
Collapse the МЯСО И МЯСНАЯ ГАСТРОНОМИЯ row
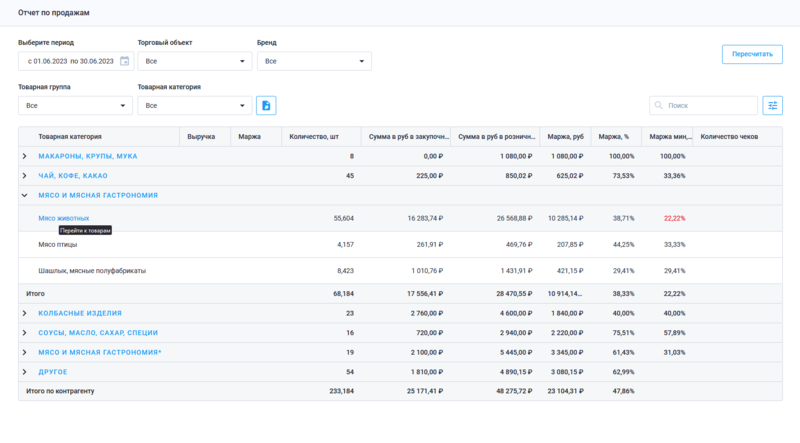point(24,195)
